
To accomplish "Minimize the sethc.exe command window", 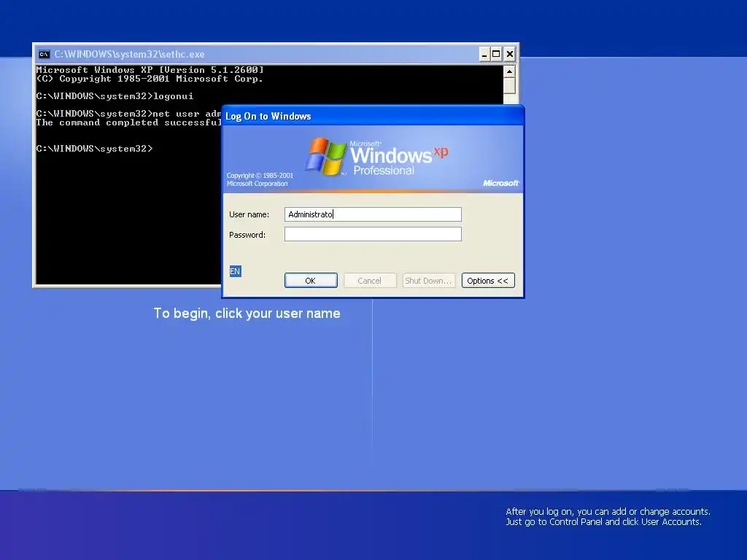I will pos(484,54).
